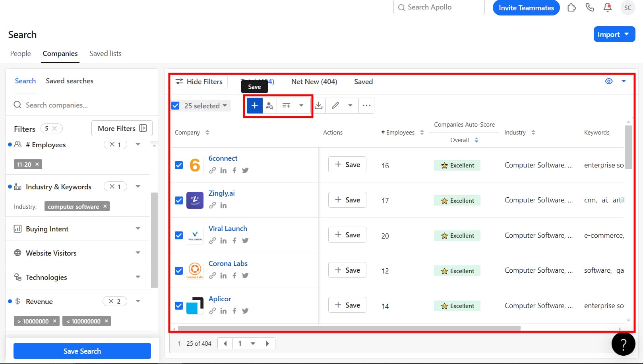Open the column visibility eye icon

click(608, 81)
